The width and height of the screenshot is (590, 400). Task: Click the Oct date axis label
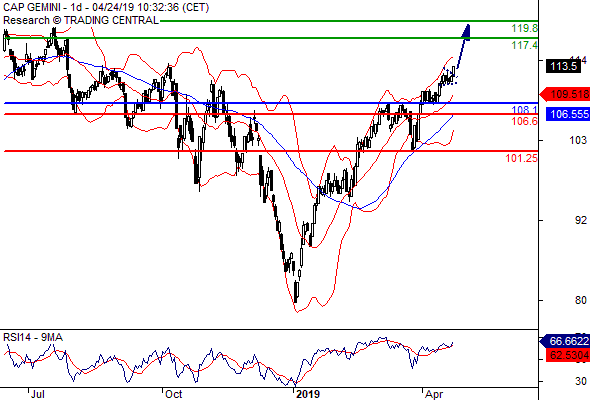[x=173, y=394]
